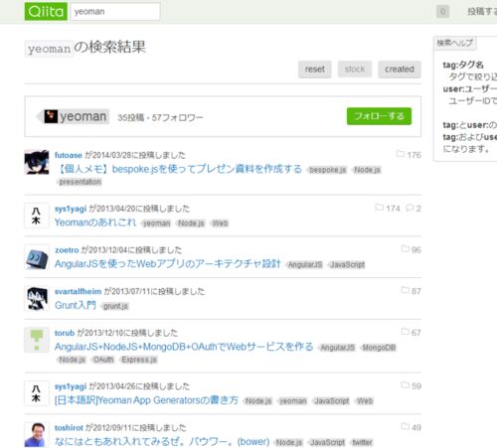Open the Yeomanのあれこれ article
Screen dimensions: 497x448
pos(95,223)
